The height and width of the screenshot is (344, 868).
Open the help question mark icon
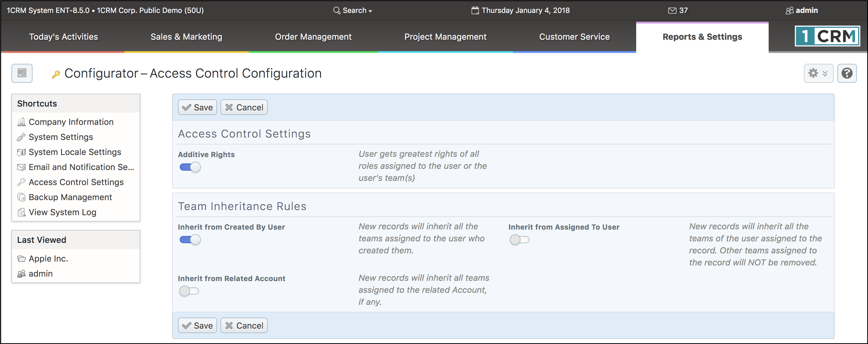pos(847,73)
